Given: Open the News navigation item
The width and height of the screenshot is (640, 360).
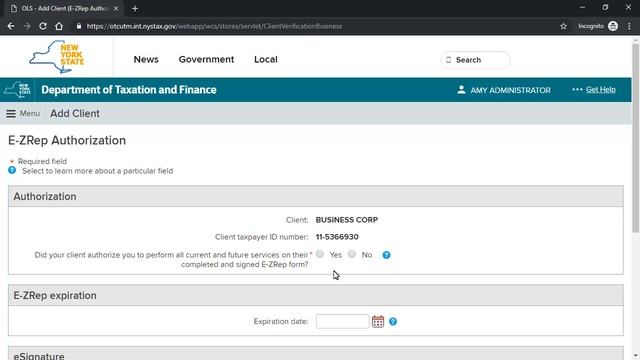Looking at the screenshot, I should pos(146,59).
